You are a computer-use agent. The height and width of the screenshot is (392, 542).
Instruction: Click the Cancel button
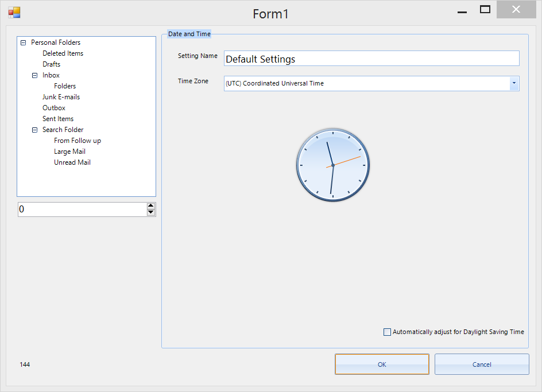click(482, 364)
